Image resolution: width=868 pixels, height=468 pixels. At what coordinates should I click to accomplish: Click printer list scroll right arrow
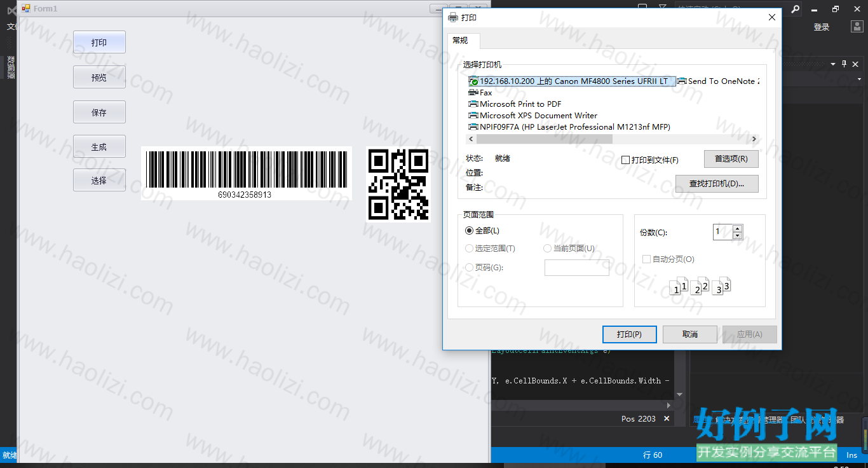tap(754, 139)
